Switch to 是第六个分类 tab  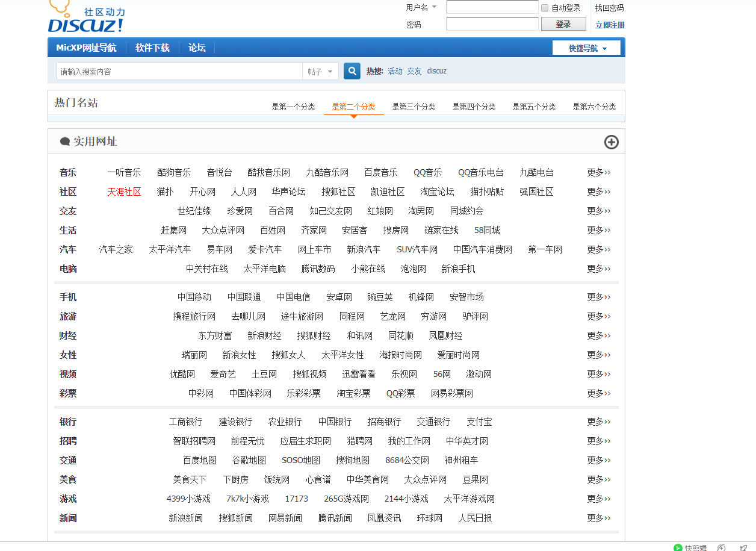pyautogui.click(x=594, y=107)
